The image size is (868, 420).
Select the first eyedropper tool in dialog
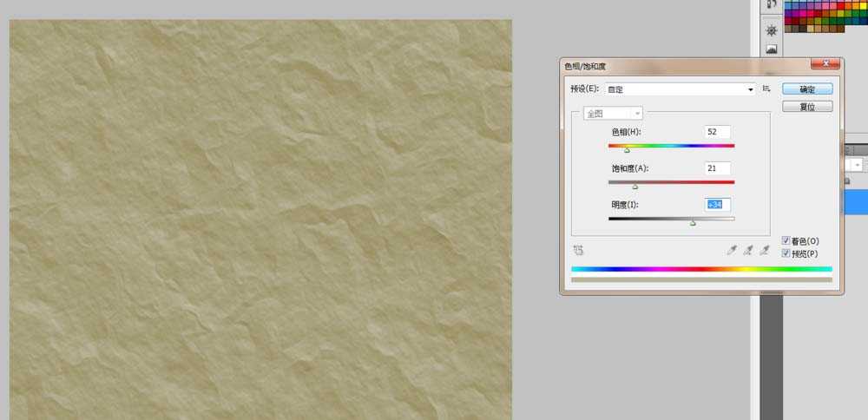tap(732, 250)
